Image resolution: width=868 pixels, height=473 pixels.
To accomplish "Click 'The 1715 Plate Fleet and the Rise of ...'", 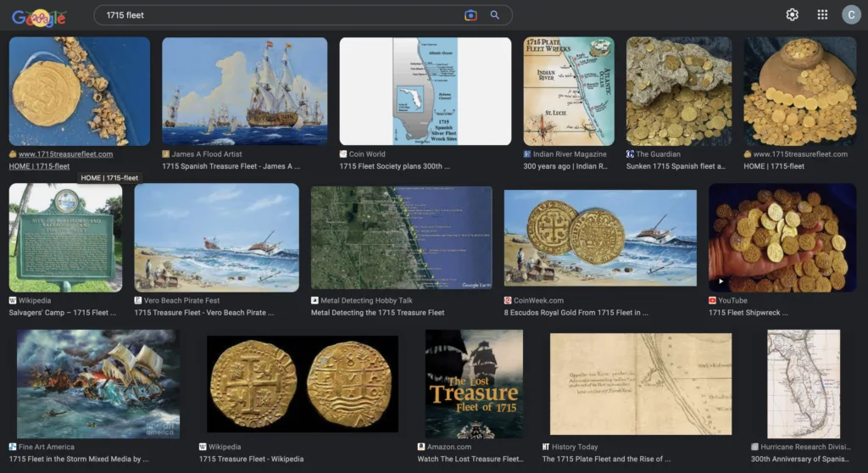I will tap(606, 459).
